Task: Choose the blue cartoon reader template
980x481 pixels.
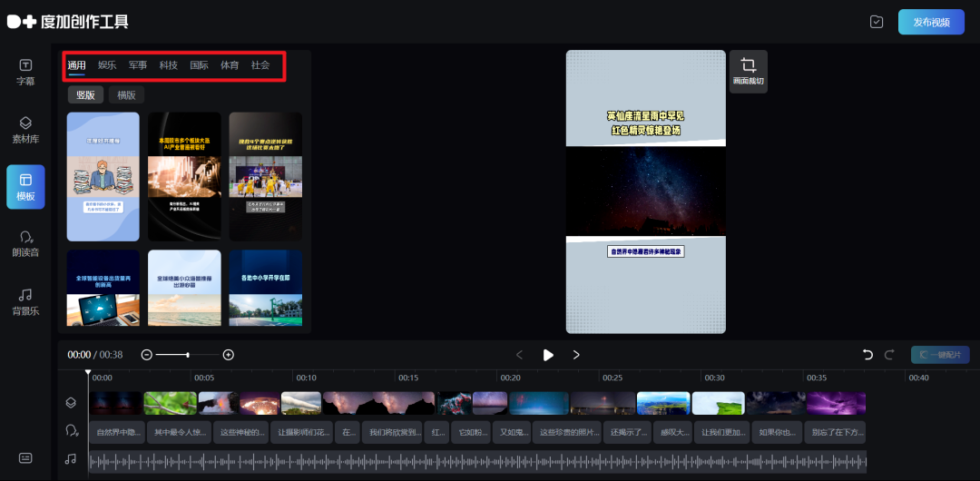Action: 103,176
